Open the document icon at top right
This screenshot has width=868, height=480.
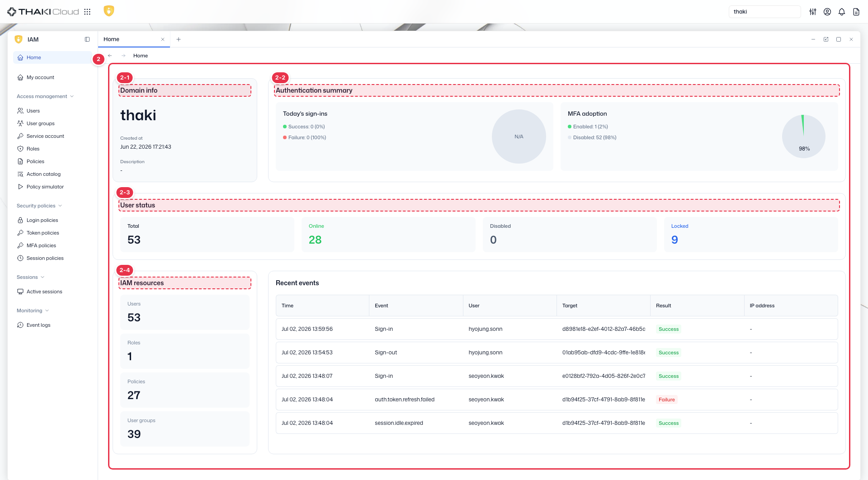tap(856, 12)
